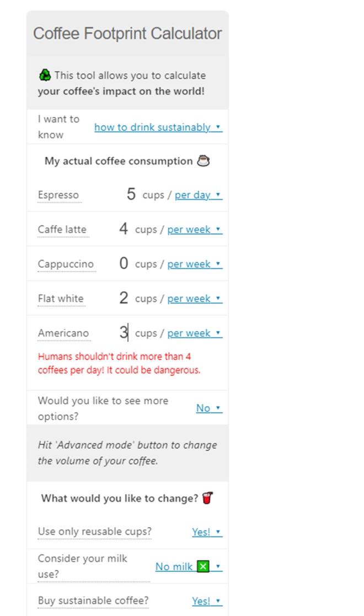Click the 'Use only reusable cups?' label
364x616 pixels.
94,532
